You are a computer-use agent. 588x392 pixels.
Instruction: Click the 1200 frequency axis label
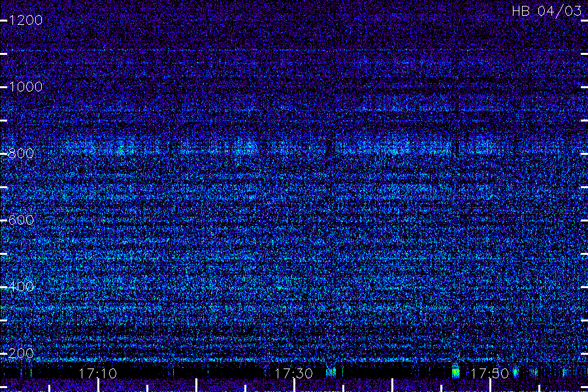pos(25,20)
